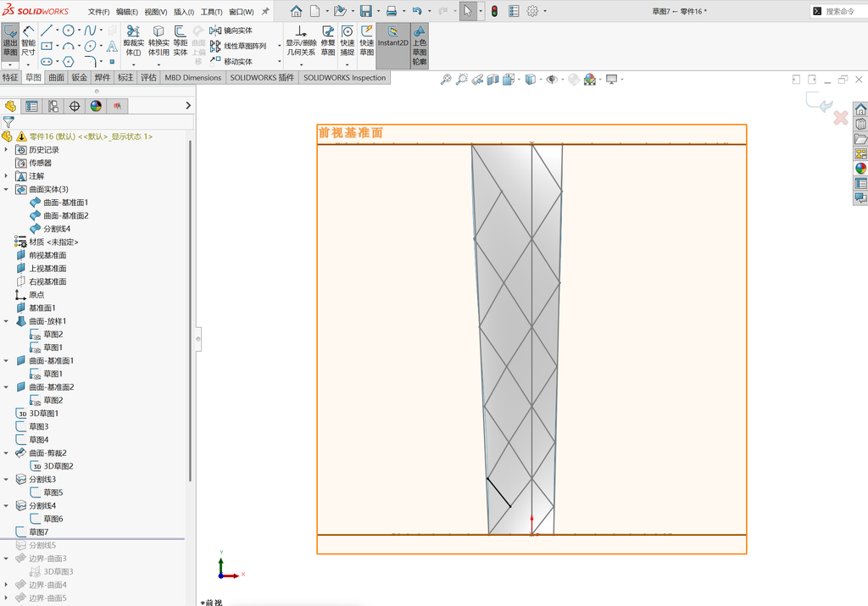Open the FeatureManager design tree tab
Image resolution: width=868 pixels, height=606 pixels.
[10, 106]
